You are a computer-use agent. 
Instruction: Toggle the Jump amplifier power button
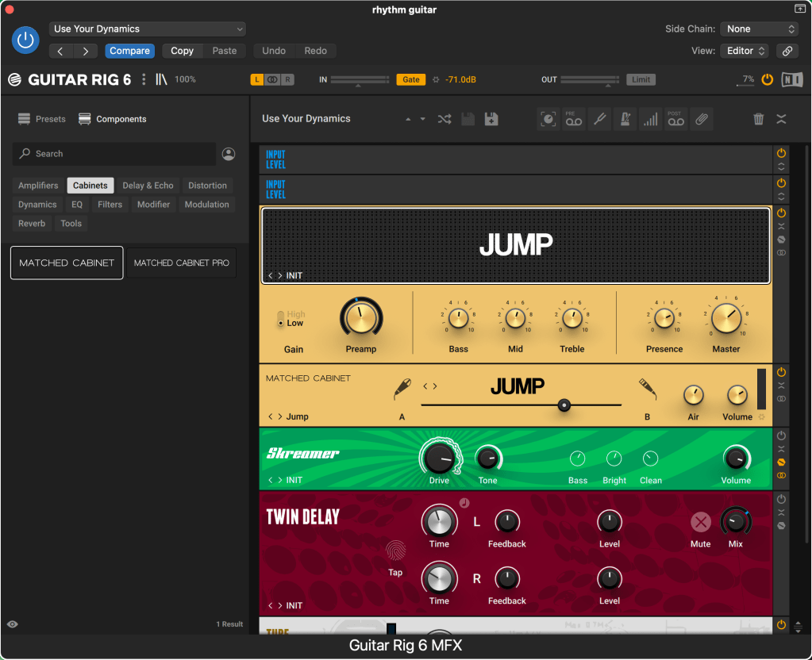[781, 213]
